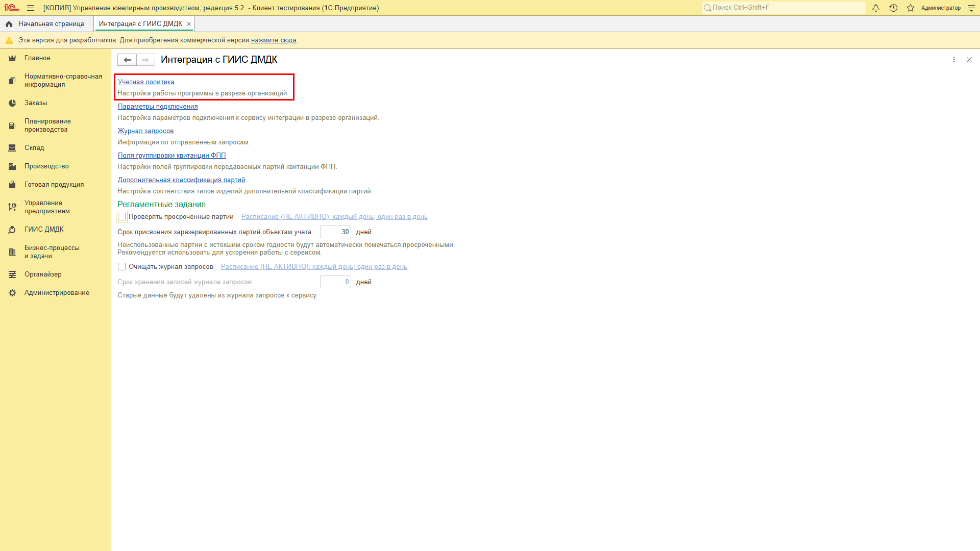Go back with the left arrow button
This screenshot has width=980, height=551.
127,60
